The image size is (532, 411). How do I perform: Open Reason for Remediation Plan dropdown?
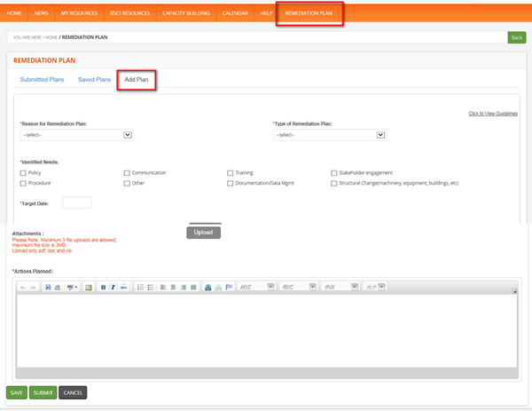tap(76, 135)
